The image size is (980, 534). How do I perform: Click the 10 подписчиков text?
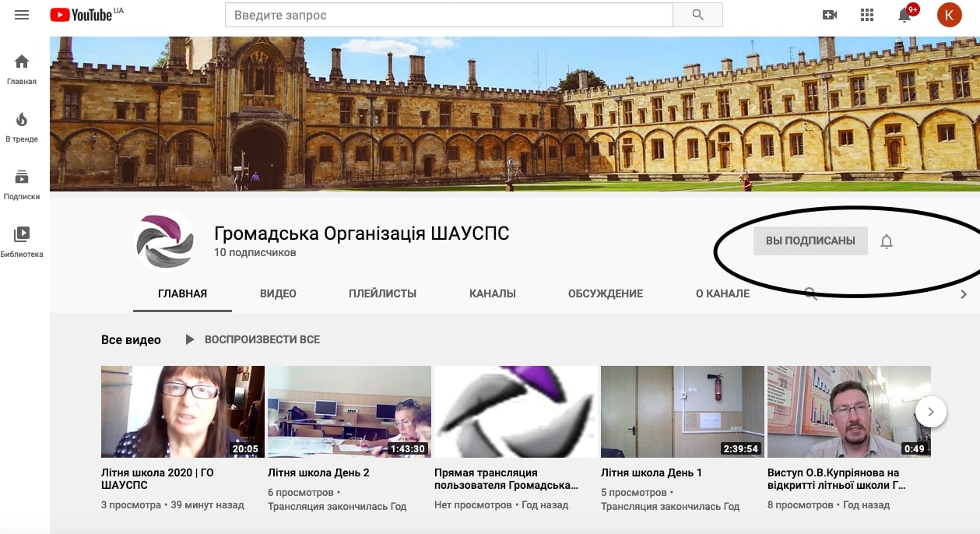tap(255, 252)
